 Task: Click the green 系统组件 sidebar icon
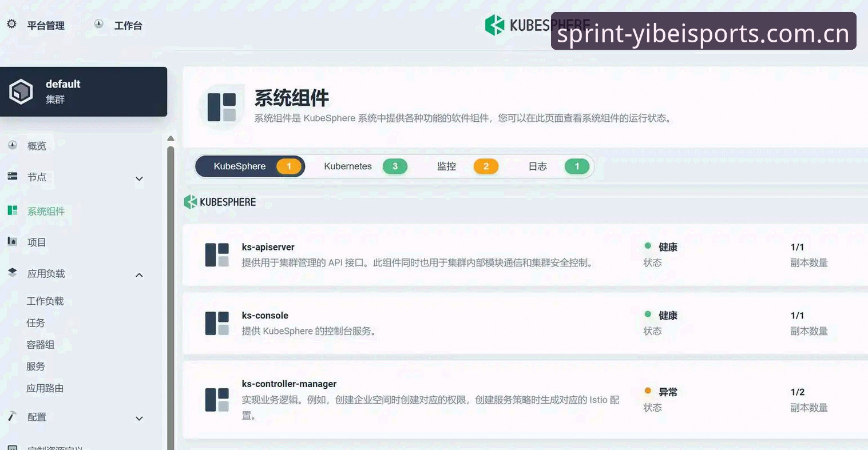(x=13, y=210)
